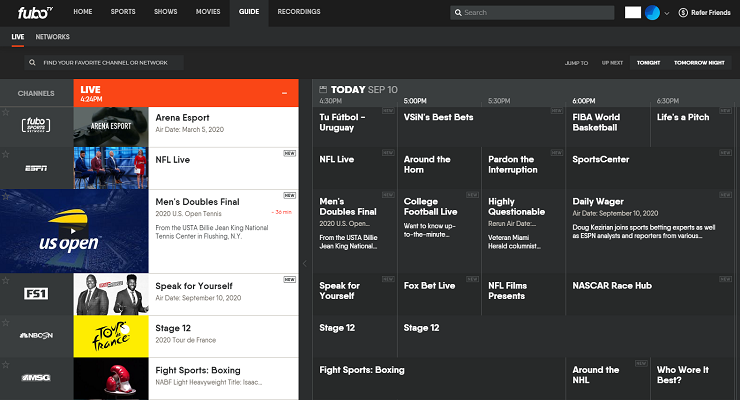Favorite the MSG channel star
The image size is (740, 400).
[x=6, y=365]
